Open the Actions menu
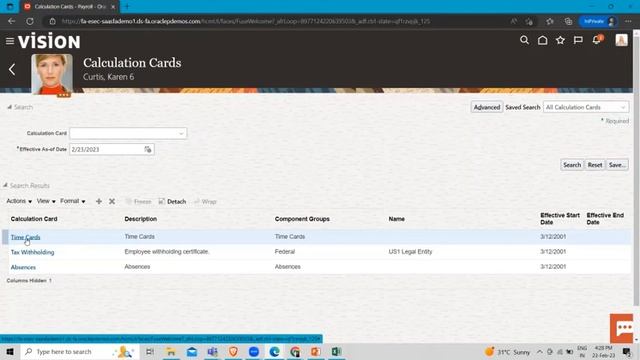640x360 pixels. 19,201
